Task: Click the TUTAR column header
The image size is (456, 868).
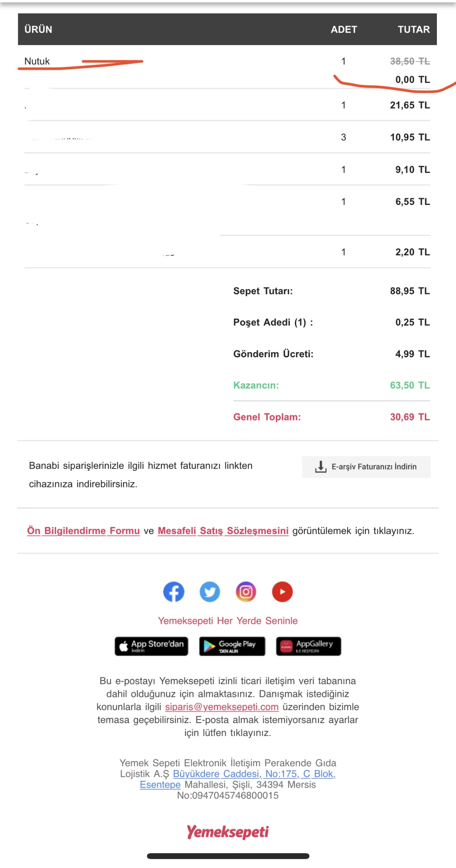Action: coord(414,29)
